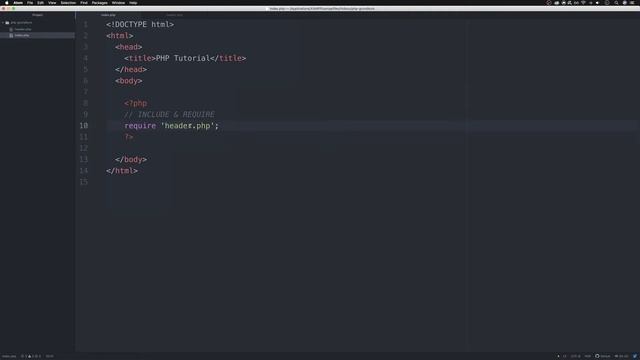Viewport: 640px width, 360px height.
Task: Open the View menu
Action: (52, 2)
